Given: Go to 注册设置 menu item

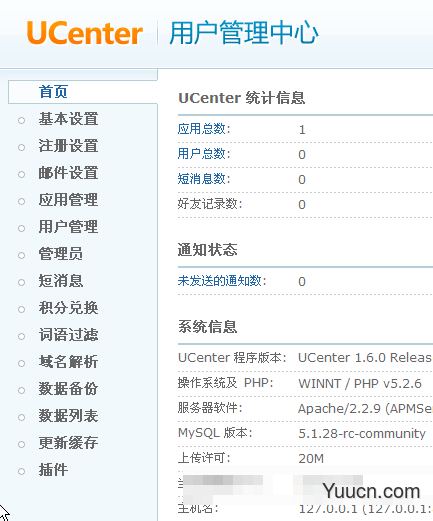Looking at the screenshot, I should [x=68, y=146].
